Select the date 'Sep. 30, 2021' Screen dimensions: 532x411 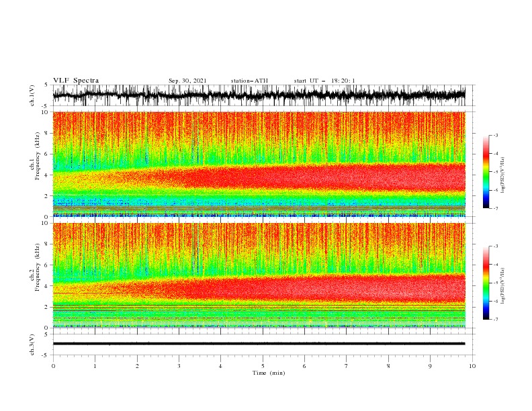pyautogui.click(x=187, y=81)
